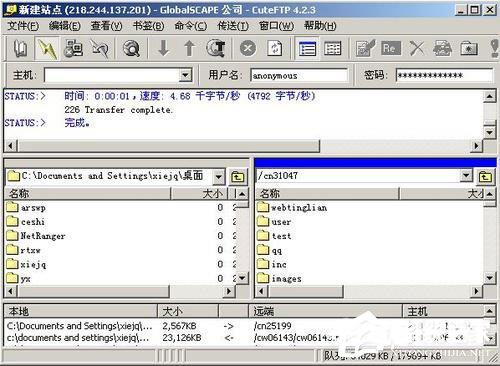The image size is (500, 366).
Task: Sort local files by 名称 column
Action: (x=88, y=193)
